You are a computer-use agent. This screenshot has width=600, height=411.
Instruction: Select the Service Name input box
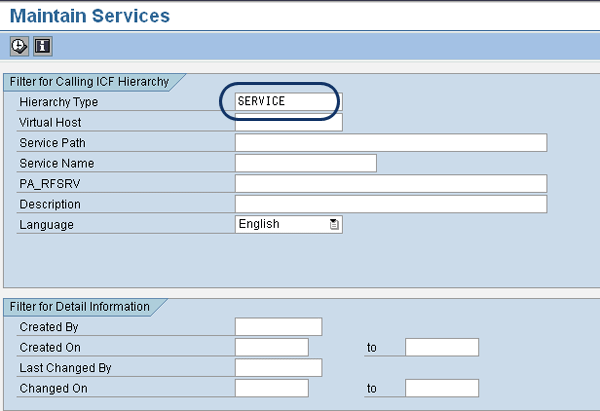305,163
